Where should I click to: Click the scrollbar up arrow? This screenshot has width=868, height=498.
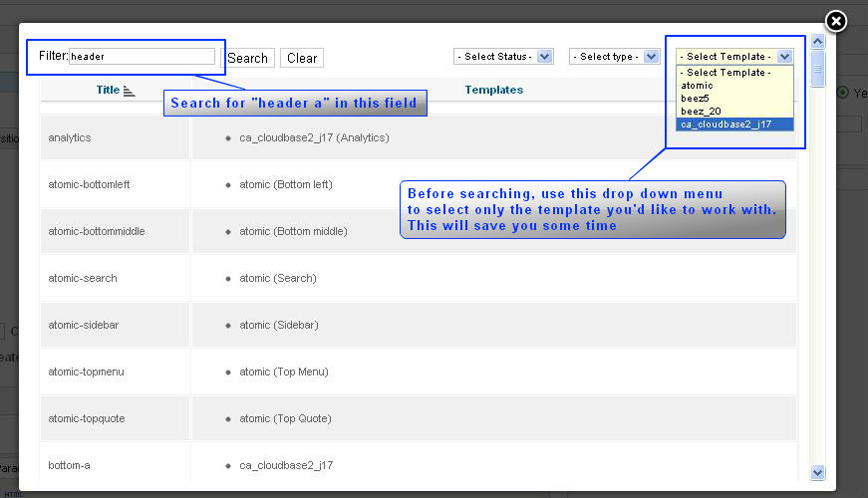818,42
